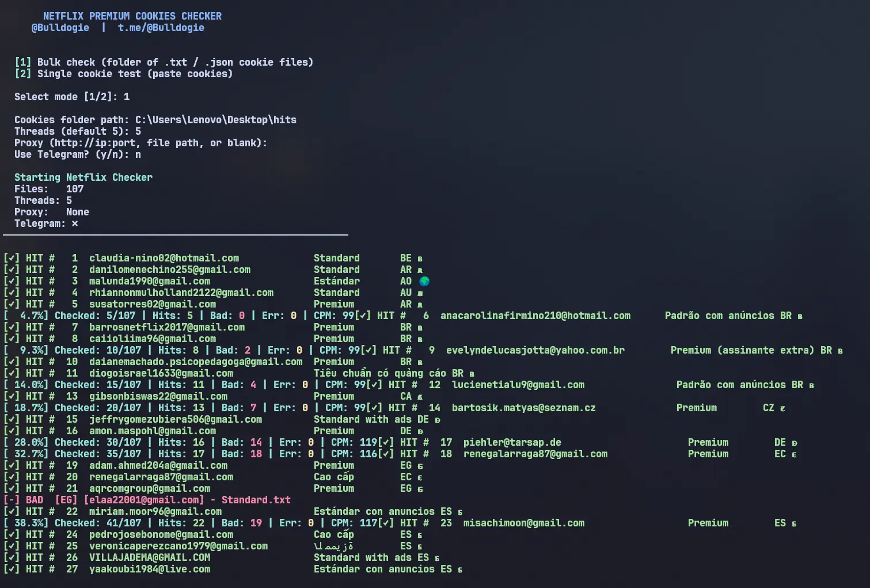
Task: Click email caiioliima96@gmail.com in hit 8
Action: pos(153,339)
